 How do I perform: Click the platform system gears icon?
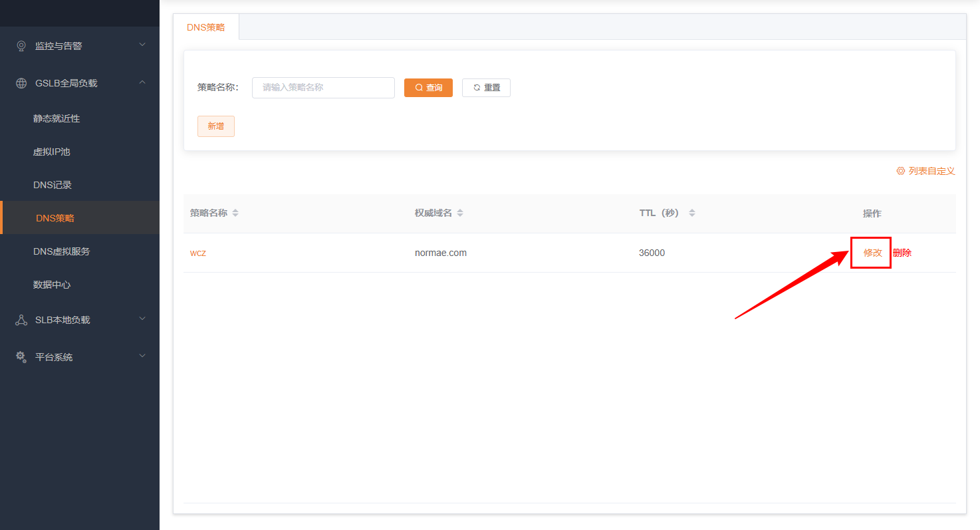(x=21, y=357)
